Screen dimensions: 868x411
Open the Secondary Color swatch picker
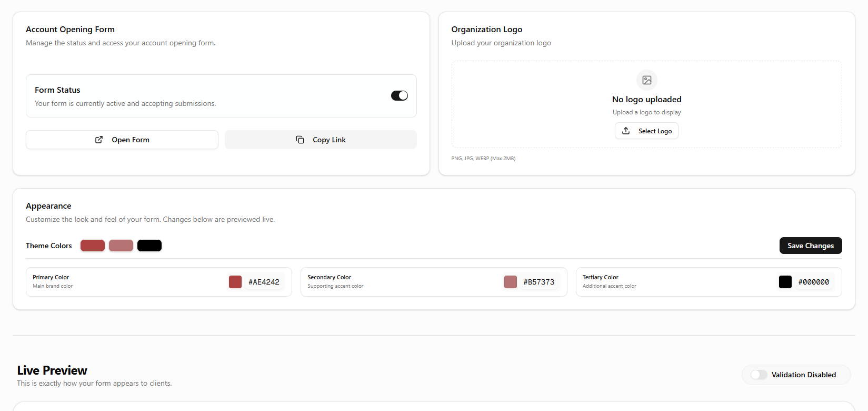[x=510, y=282]
